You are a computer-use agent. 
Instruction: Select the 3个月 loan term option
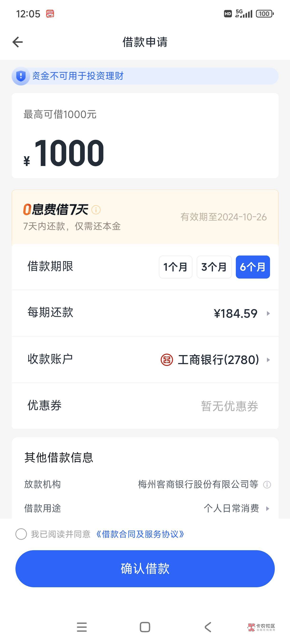pos(214,267)
